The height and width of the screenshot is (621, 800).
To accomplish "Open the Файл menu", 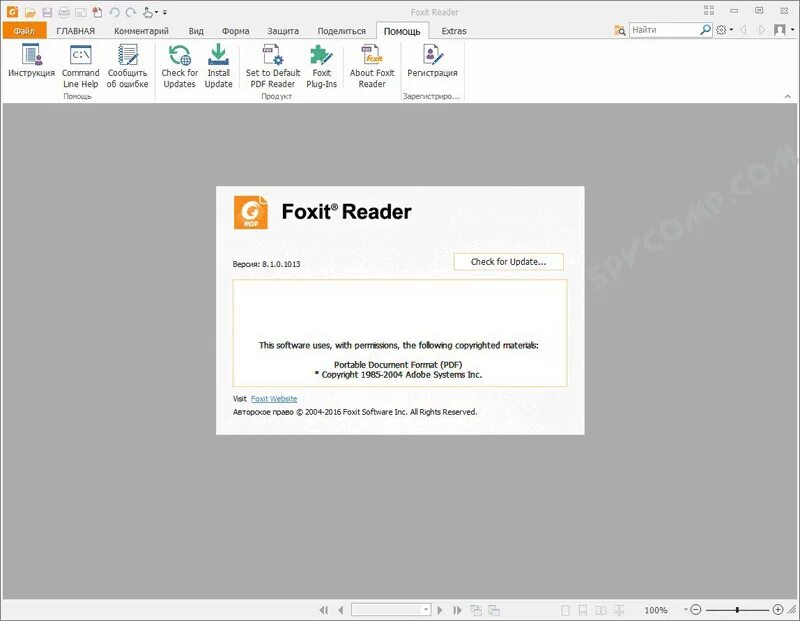I will tap(22, 30).
